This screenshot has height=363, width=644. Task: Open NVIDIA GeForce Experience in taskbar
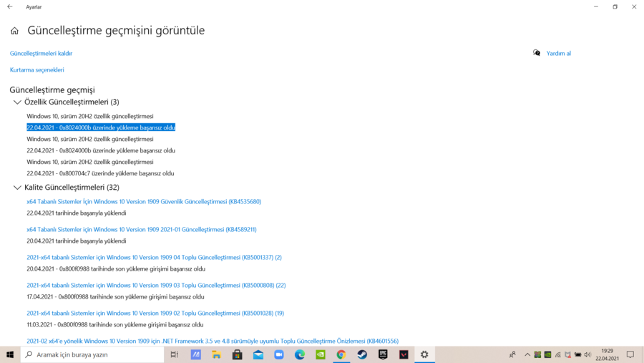coord(321,354)
